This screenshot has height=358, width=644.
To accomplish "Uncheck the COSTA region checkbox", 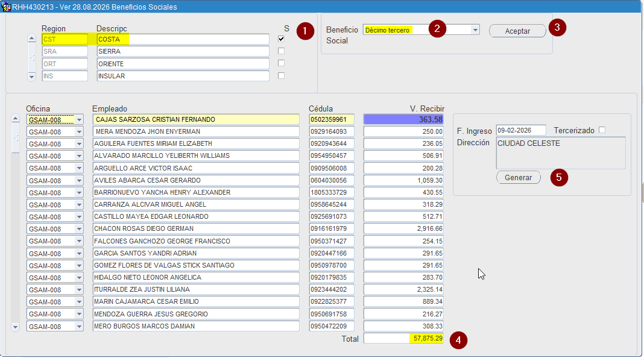I will (282, 39).
